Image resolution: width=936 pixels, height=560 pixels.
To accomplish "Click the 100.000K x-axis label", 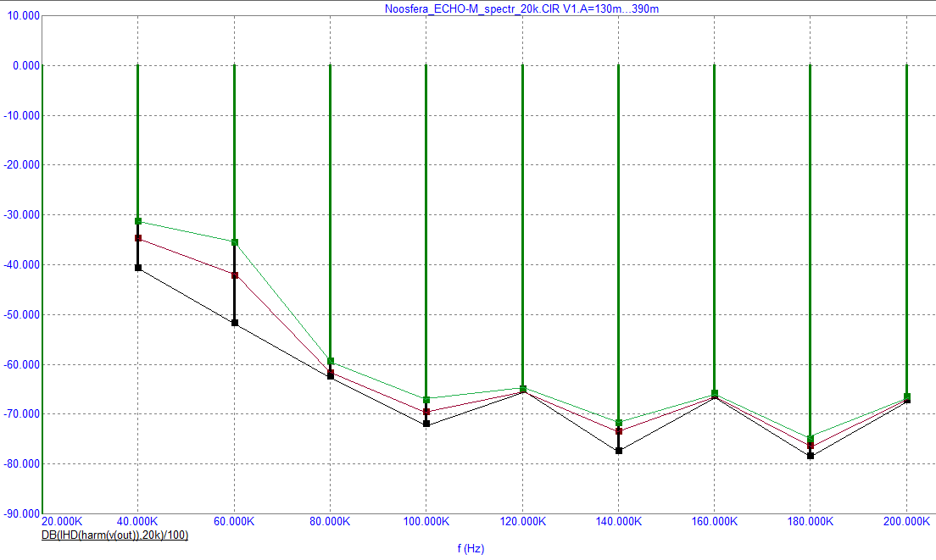I will point(426,521).
